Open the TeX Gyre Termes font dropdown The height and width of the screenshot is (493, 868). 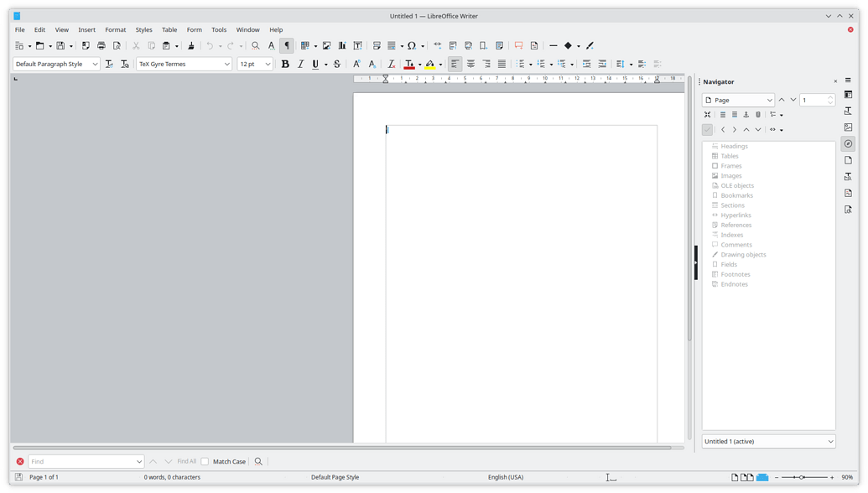226,65
